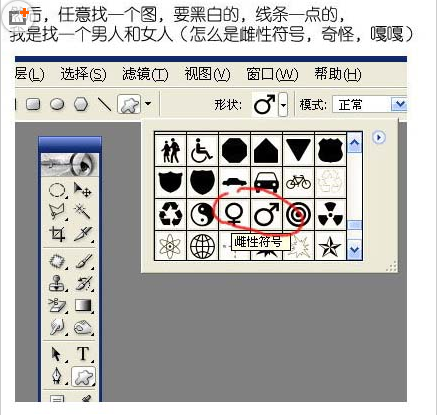Screen dimensions: 437x415
Task: Switch to the Polygon shape tool
Action: point(81,104)
